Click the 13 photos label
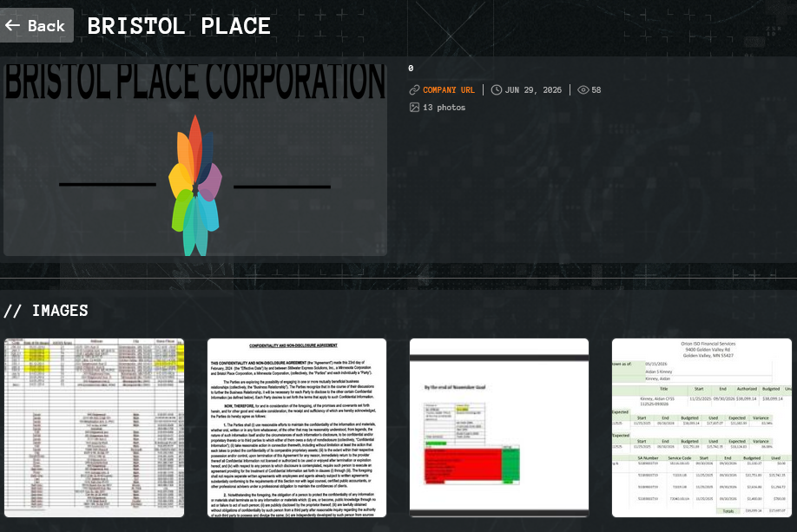Viewport: 797px width, 532px height. click(444, 108)
